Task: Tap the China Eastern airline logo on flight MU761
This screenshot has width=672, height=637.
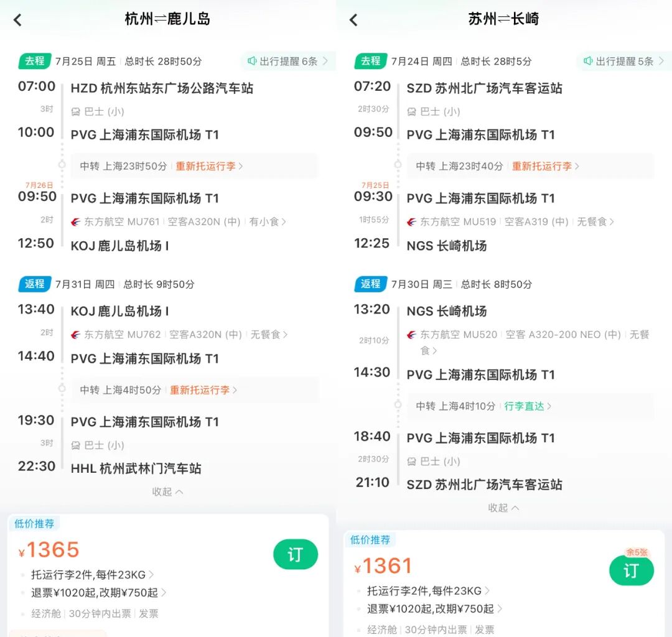Action: coord(77,221)
